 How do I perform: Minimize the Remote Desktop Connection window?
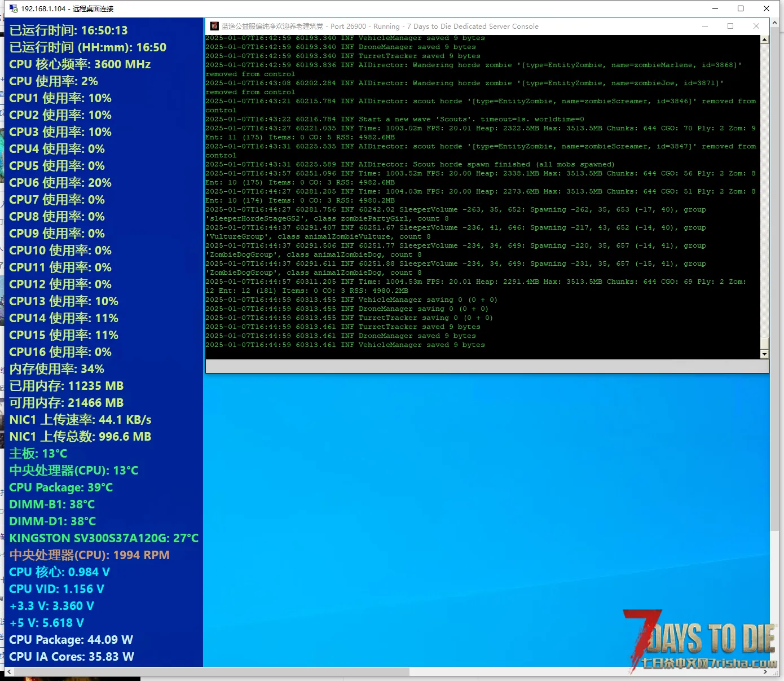point(715,8)
